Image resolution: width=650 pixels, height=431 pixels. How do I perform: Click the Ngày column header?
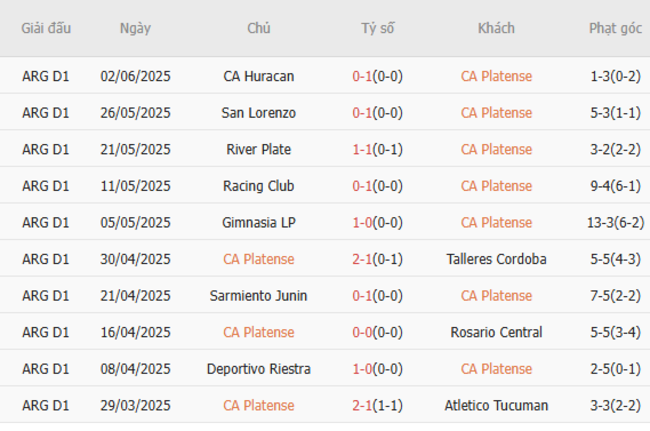point(135,28)
